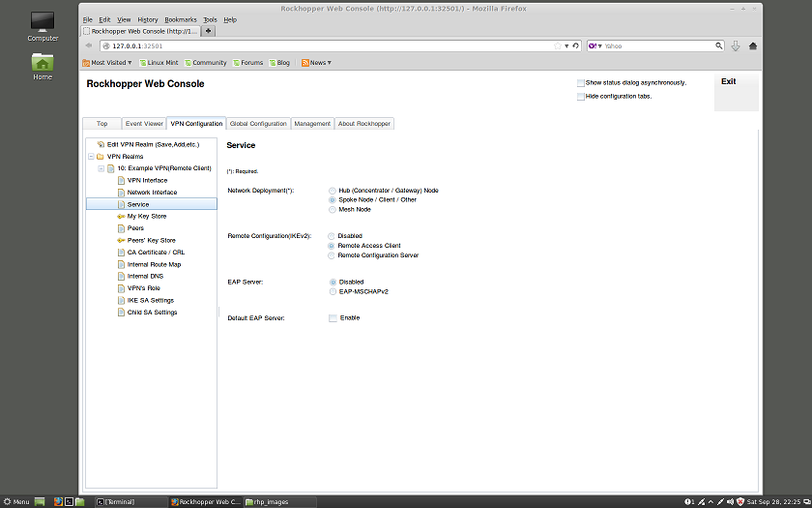Click the My Key Store key icon

tap(120, 217)
